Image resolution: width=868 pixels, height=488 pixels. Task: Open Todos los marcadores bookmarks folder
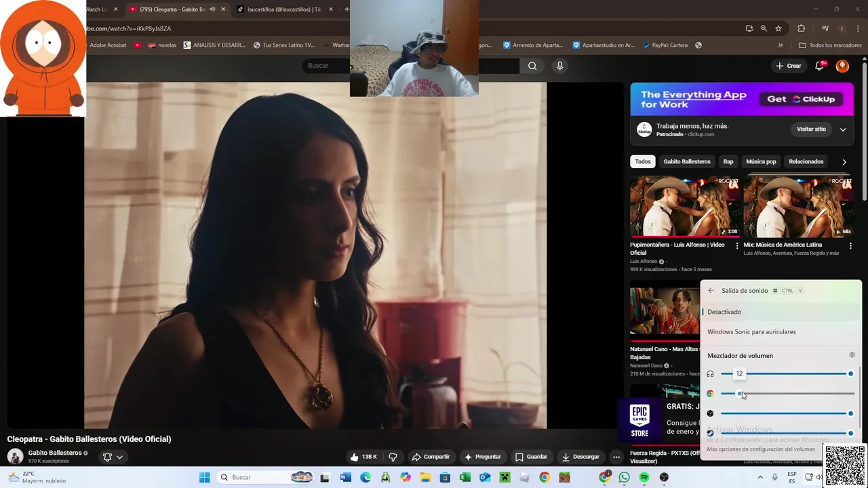830,45
